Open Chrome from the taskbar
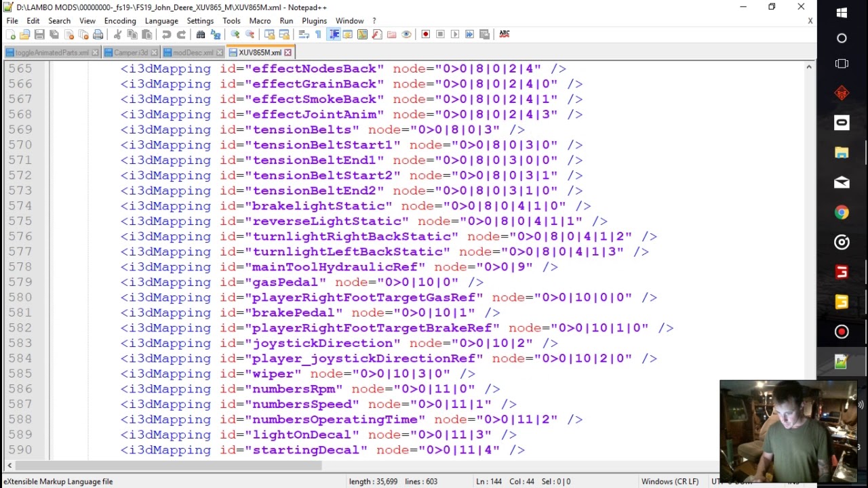The width and height of the screenshot is (868, 488). click(842, 213)
